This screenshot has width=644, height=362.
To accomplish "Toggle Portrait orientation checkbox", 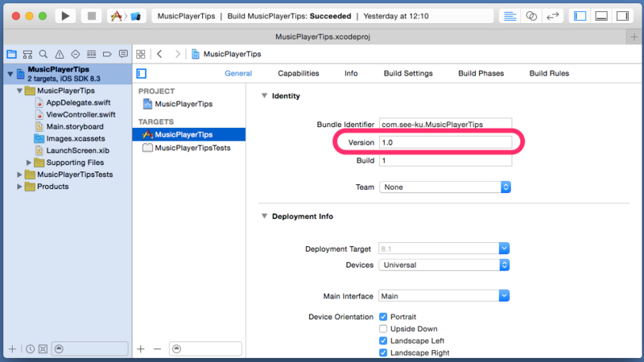I will (x=383, y=317).
